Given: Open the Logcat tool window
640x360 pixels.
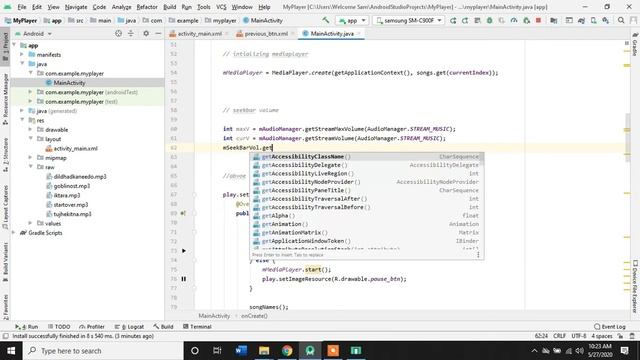Looking at the screenshot, I should [129, 327].
